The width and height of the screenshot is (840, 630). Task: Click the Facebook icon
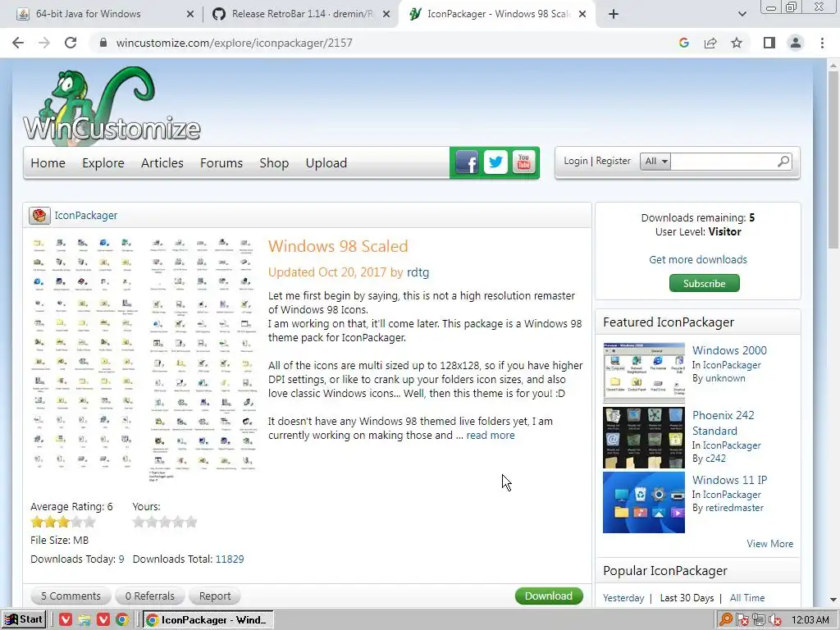(x=467, y=162)
